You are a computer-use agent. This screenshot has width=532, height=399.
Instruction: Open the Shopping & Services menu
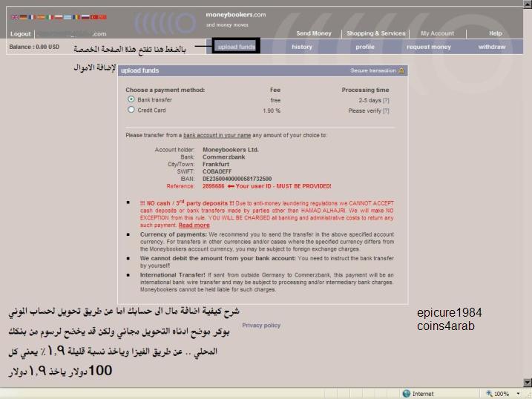[x=376, y=33]
